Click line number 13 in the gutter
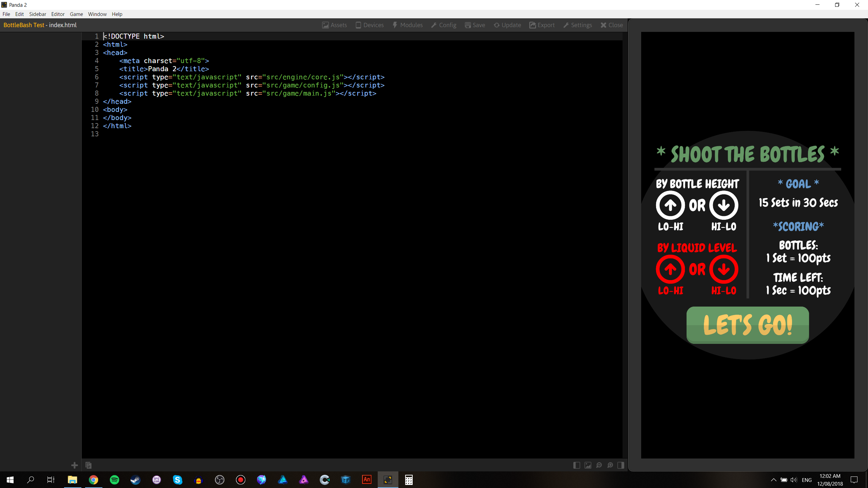The image size is (868, 488). (95, 134)
